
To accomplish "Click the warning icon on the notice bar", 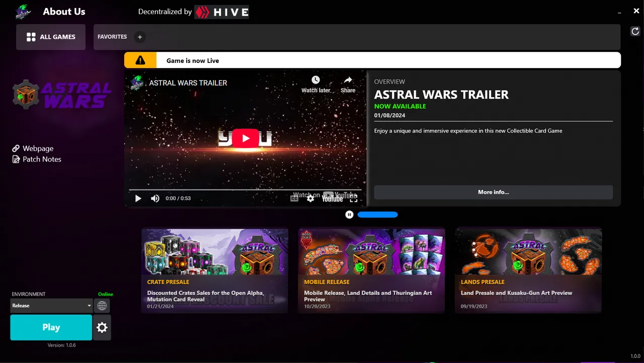I will (x=140, y=60).
